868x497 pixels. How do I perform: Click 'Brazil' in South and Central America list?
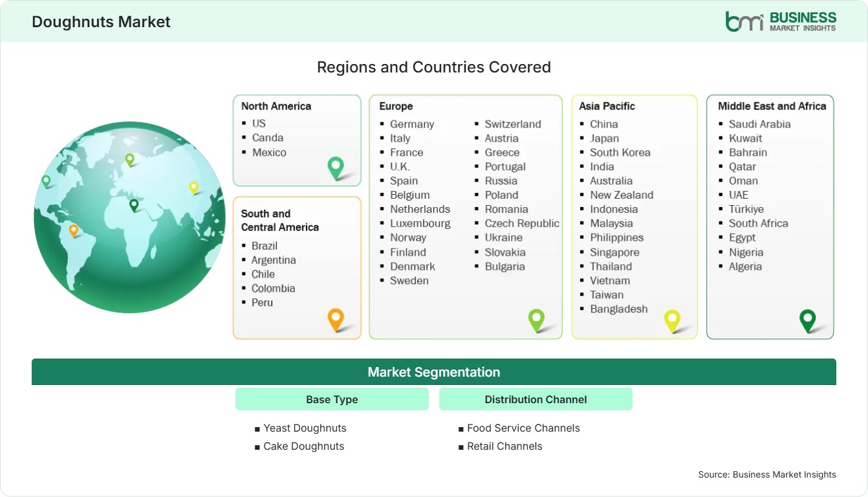265,245
